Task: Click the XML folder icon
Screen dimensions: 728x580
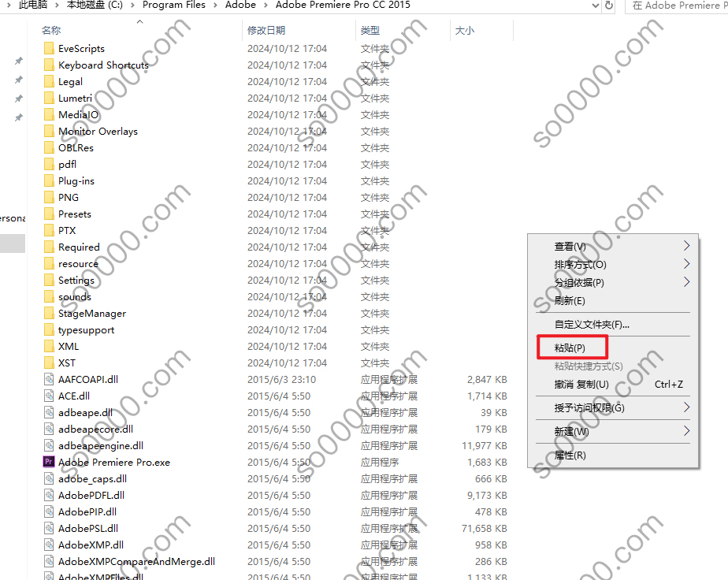Action: 49,347
